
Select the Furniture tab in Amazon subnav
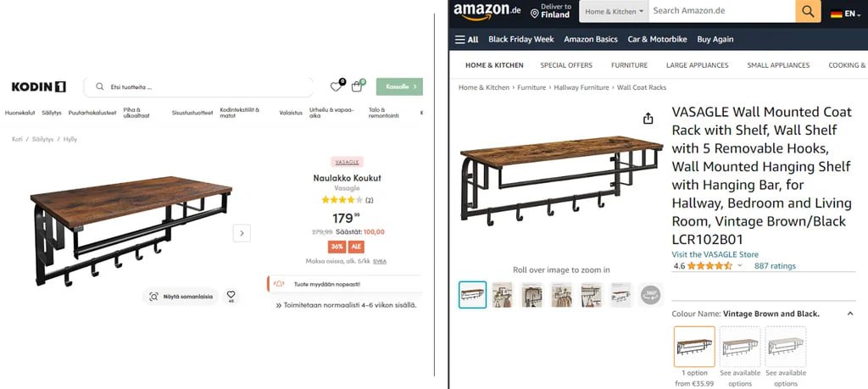pos(629,65)
